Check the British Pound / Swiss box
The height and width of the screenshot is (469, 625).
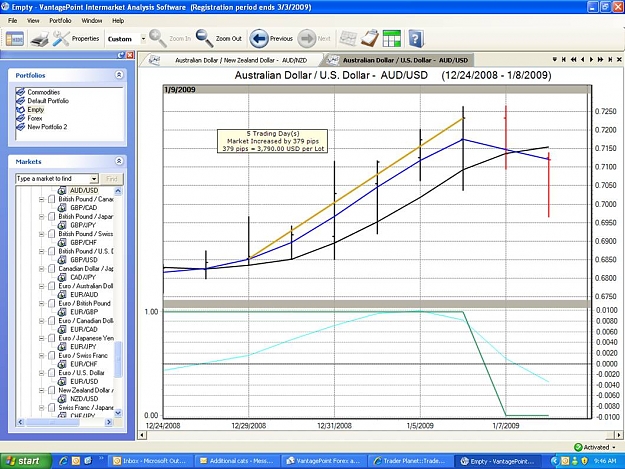[51, 234]
